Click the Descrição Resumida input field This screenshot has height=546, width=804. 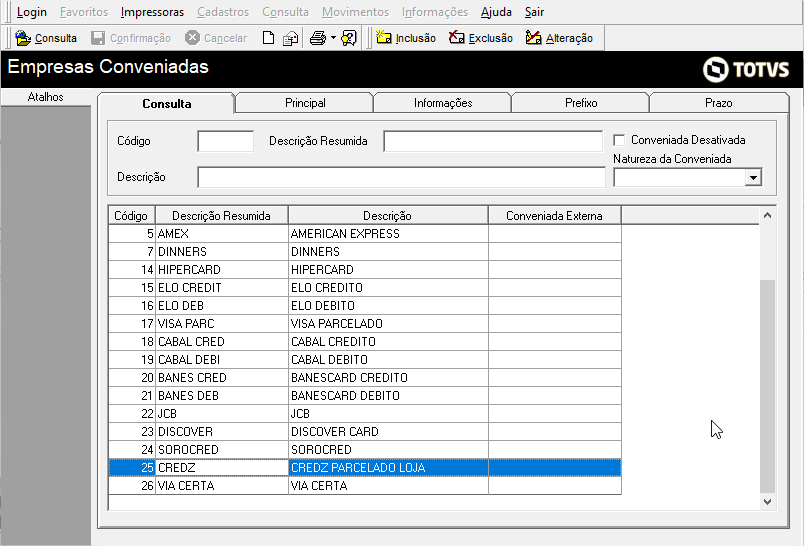click(493, 141)
